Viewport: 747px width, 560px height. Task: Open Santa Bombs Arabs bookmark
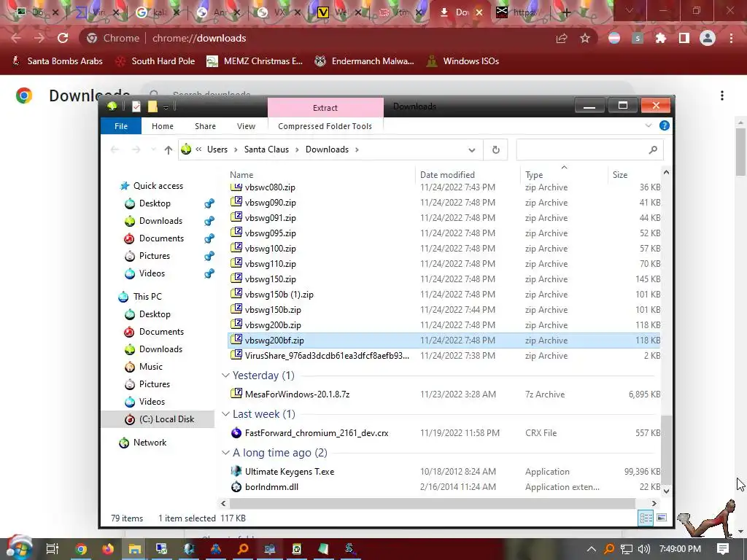[57, 61]
